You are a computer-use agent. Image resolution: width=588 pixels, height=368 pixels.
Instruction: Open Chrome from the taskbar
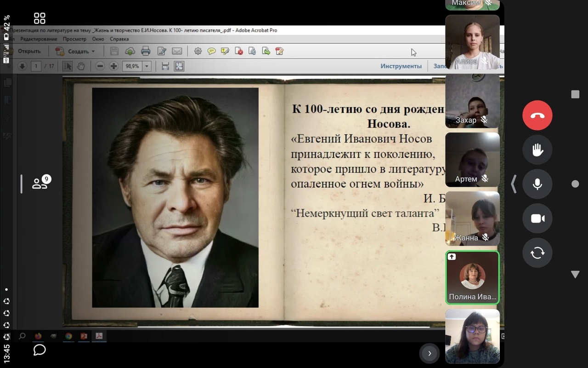click(x=68, y=336)
